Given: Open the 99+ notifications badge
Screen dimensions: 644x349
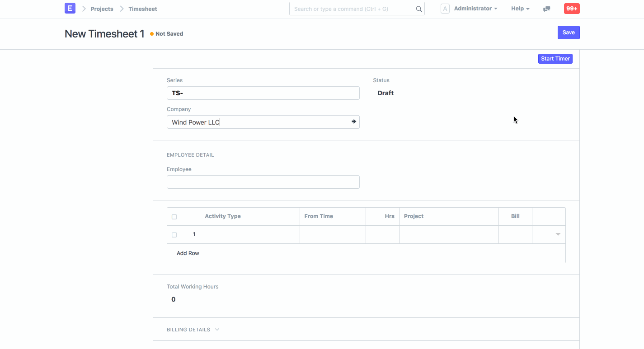Looking at the screenshot, I should pyautogui.click(x=572, y=9).
